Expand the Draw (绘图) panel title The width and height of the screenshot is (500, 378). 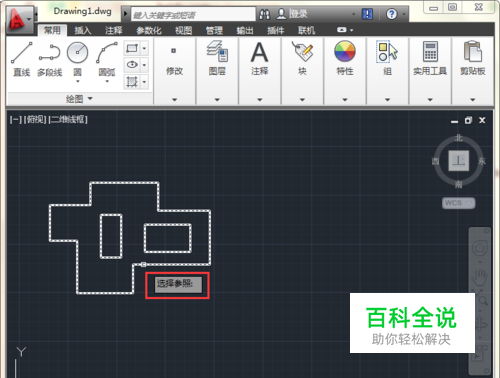pyautogui.click(x=79, y=99)
